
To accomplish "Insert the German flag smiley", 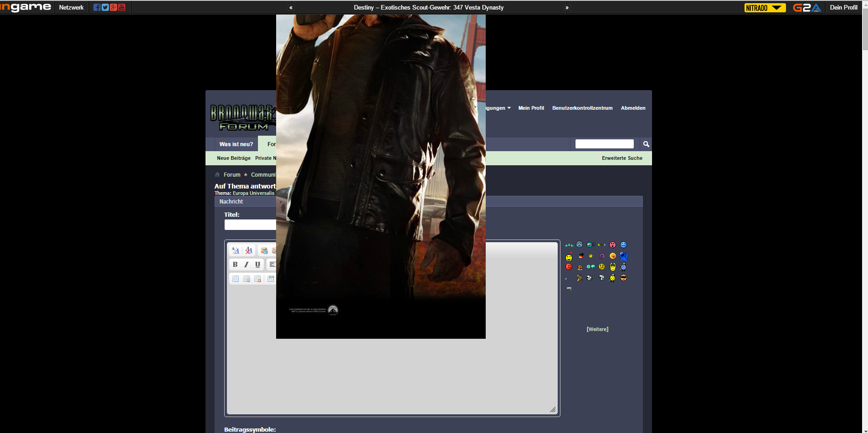I will tap(580, 256).
